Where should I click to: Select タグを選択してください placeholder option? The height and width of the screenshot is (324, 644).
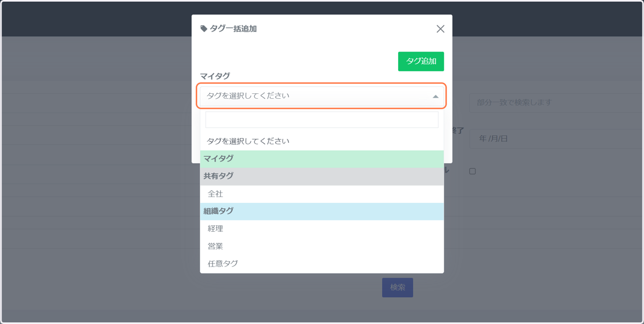coord(322,141)
